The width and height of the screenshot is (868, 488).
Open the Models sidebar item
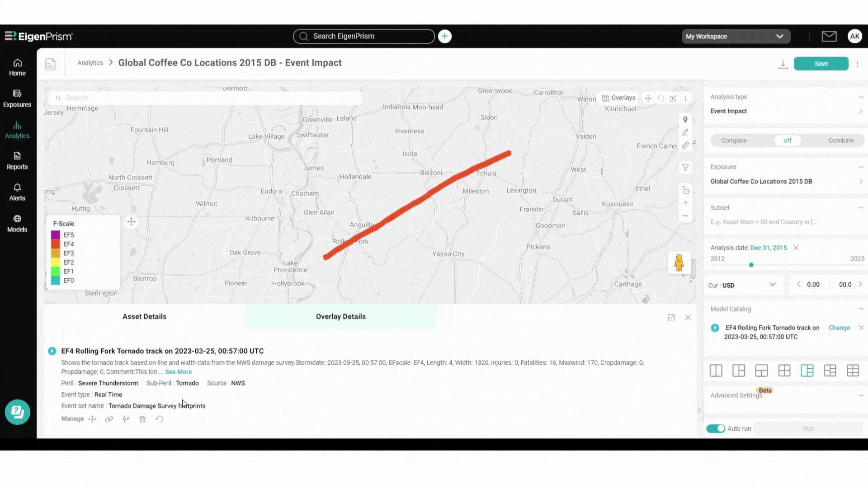(x=17, y=223)
